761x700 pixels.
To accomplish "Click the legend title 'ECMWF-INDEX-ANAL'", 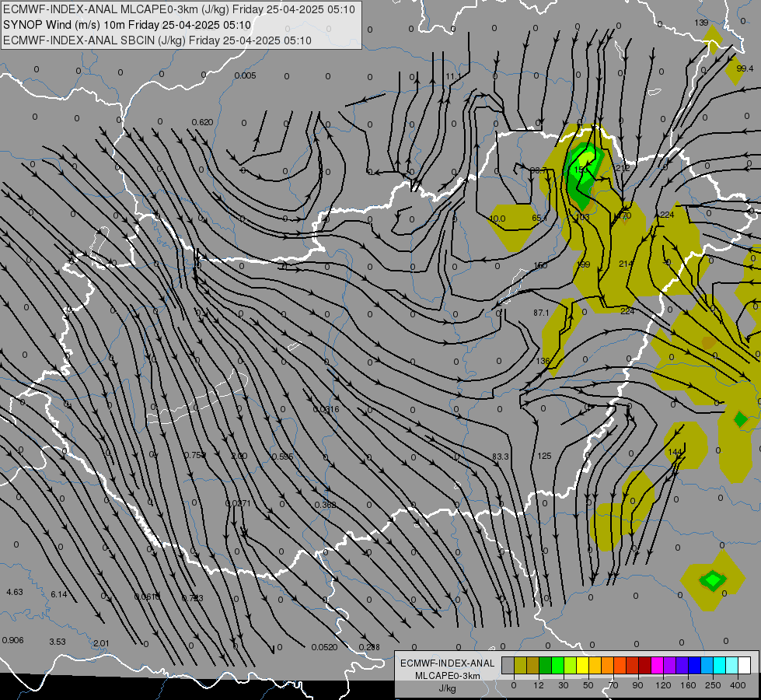I will tap(448, 663).
